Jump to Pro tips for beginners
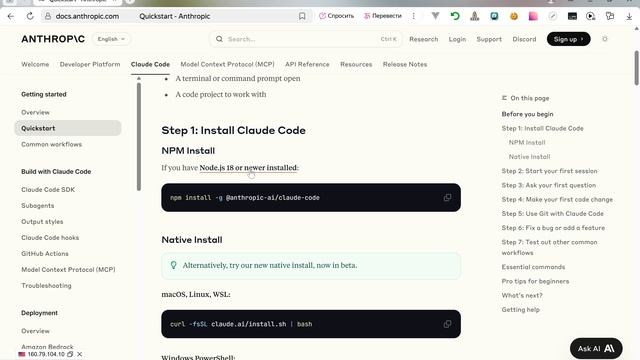 535,281
